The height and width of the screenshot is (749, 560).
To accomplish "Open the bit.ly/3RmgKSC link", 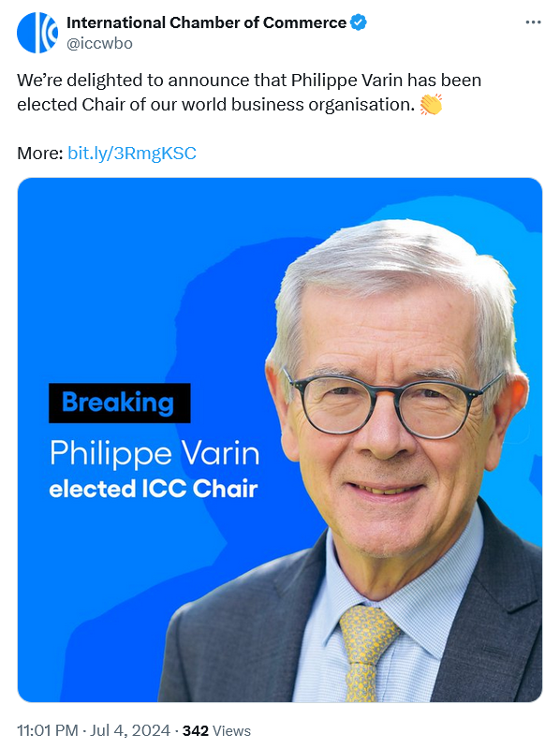I will [x=132, y=154].
